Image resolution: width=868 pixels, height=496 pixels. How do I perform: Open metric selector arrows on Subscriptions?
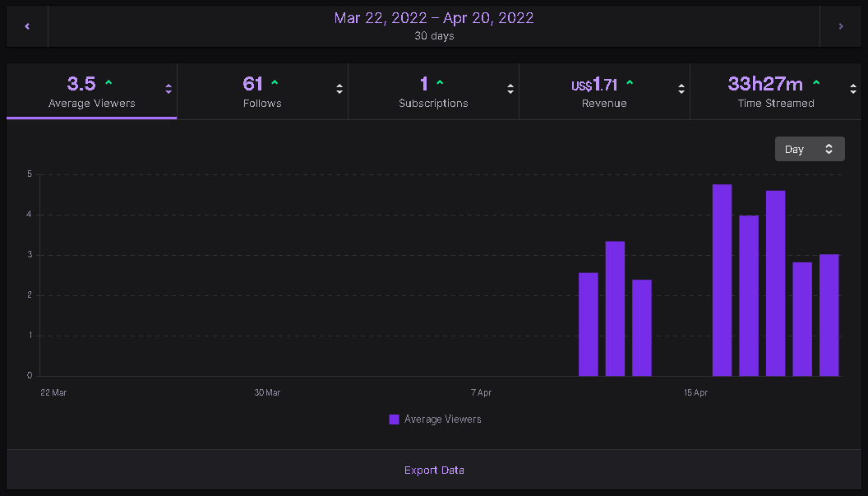[x=510, y=89]
